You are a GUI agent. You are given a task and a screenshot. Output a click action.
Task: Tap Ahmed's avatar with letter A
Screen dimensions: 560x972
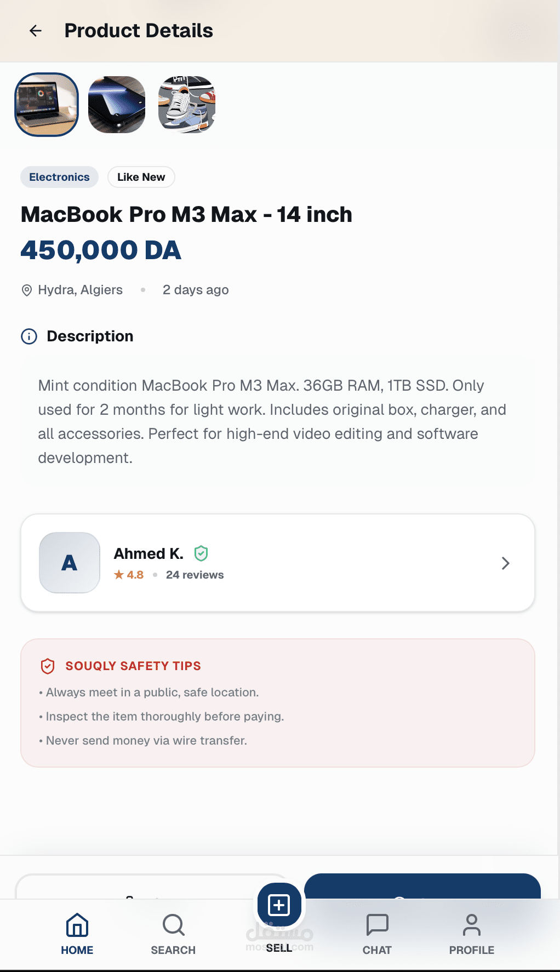coord(70,563)
